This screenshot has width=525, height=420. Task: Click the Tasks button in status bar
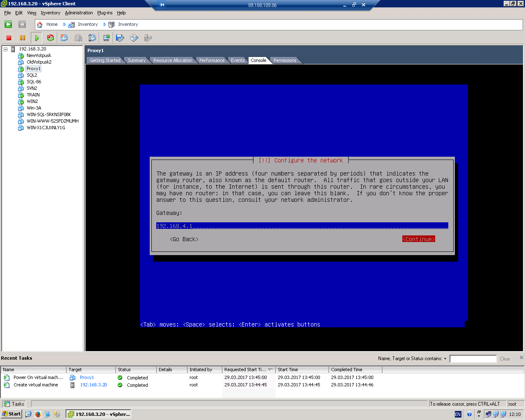click(x=14, y=404)
